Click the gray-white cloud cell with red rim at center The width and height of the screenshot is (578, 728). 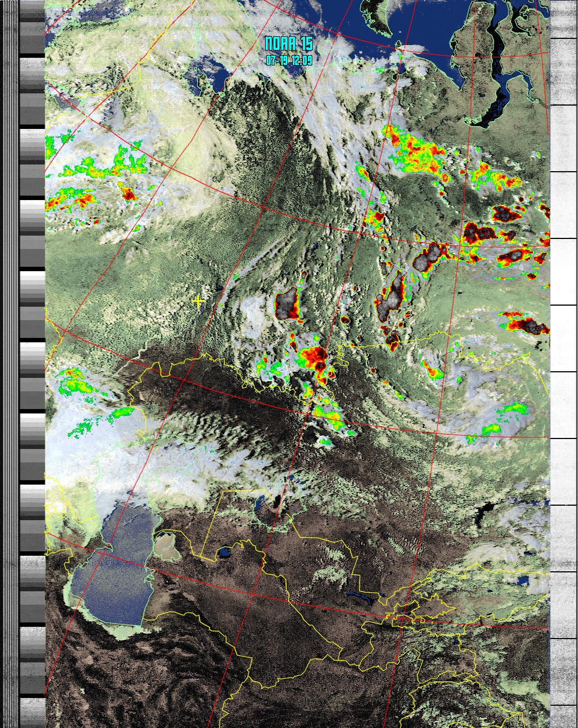pyautogui.click(x=288, y=304)
